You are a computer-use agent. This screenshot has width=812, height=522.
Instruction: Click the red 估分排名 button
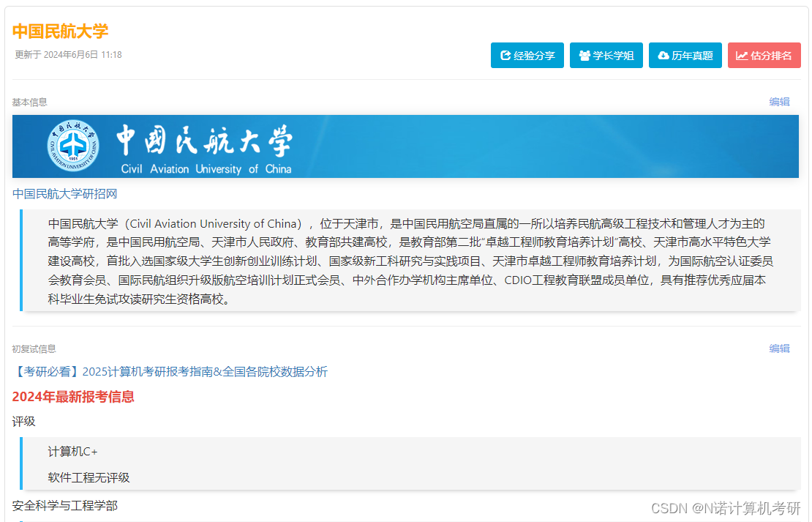coord(764,56)
